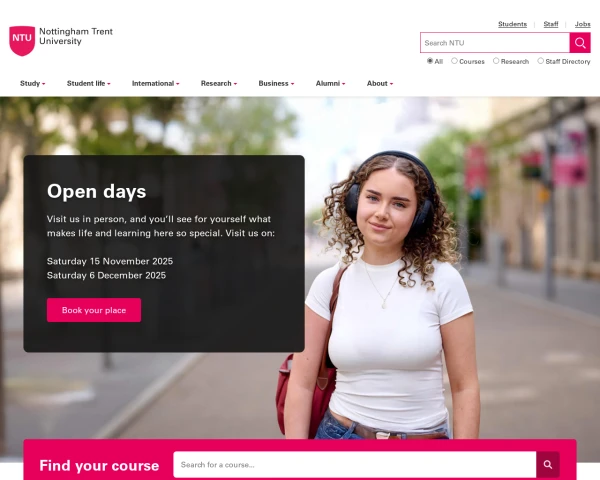The width and height of the screenshot is (600, 480).
Task: Select the All search radio button
Action: point(430,61)
